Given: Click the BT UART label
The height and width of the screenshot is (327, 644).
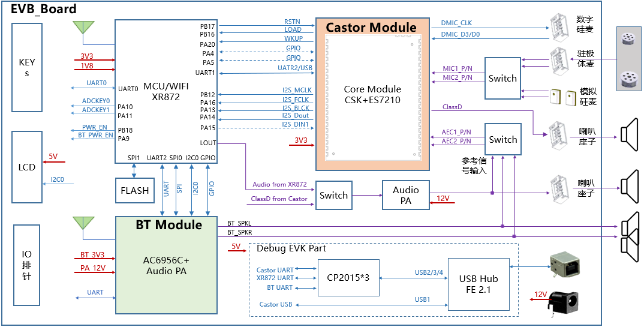Looking at the screenshot, I should coord(279,287).
